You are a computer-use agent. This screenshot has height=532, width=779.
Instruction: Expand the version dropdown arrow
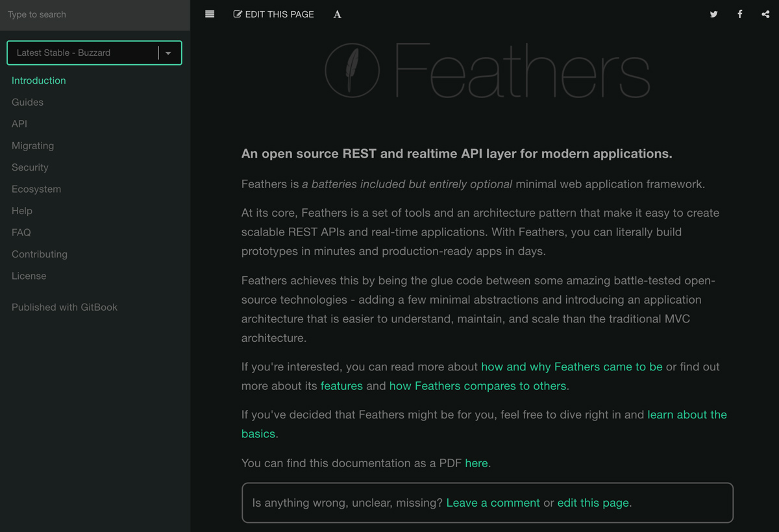coord(168,53)
